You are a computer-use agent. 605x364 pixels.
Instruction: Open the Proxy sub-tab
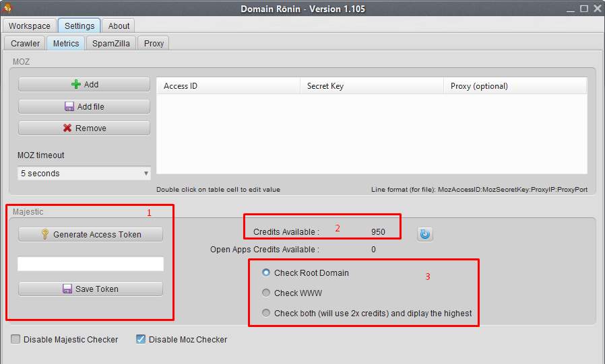[x=154, y=44]
